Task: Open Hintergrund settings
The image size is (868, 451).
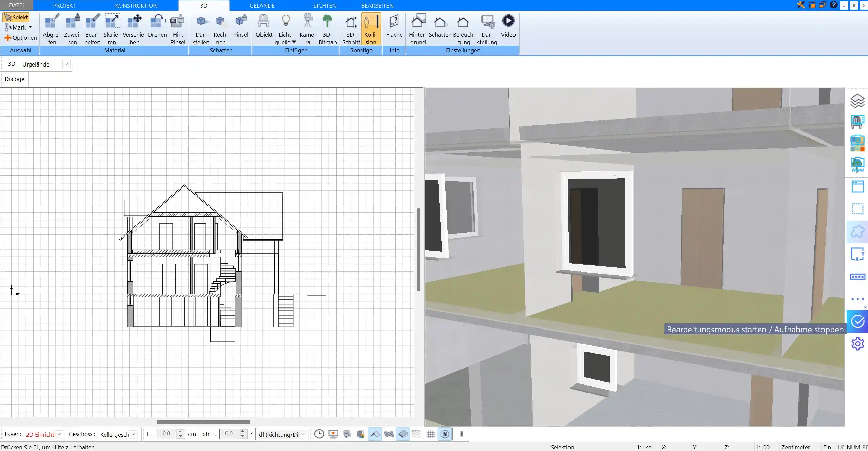Action: pyautogui.click(x=418, y=29)
